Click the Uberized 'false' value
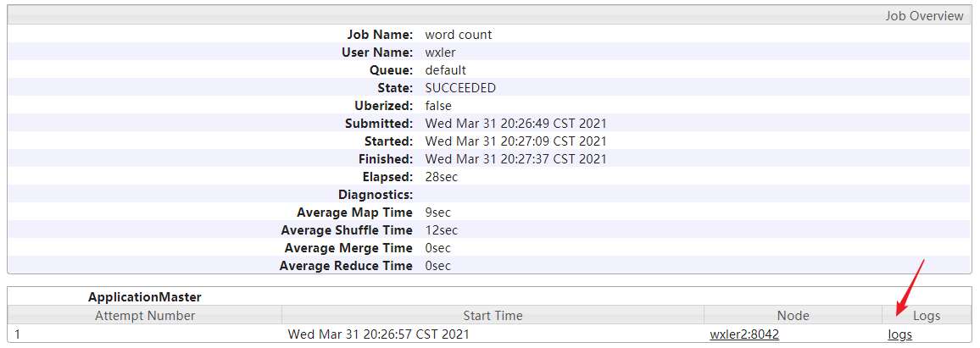The image size is (980, 348). (x=438, y=106)
